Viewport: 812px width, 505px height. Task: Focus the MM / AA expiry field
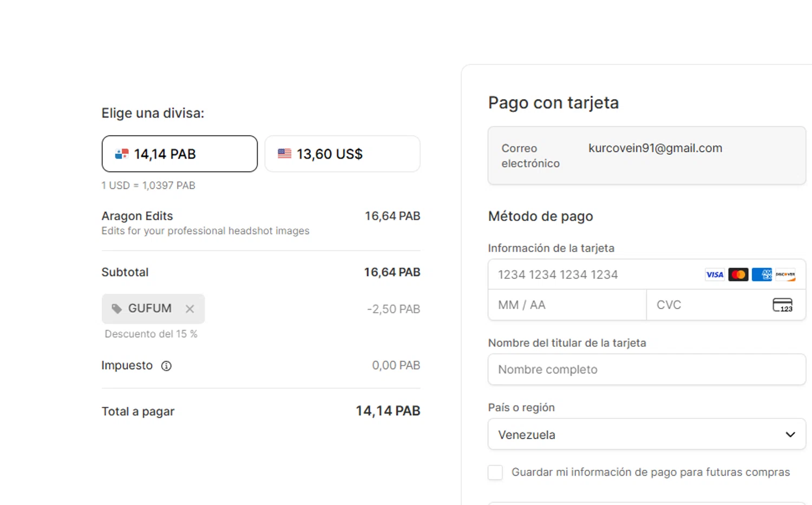pos(567,305)
